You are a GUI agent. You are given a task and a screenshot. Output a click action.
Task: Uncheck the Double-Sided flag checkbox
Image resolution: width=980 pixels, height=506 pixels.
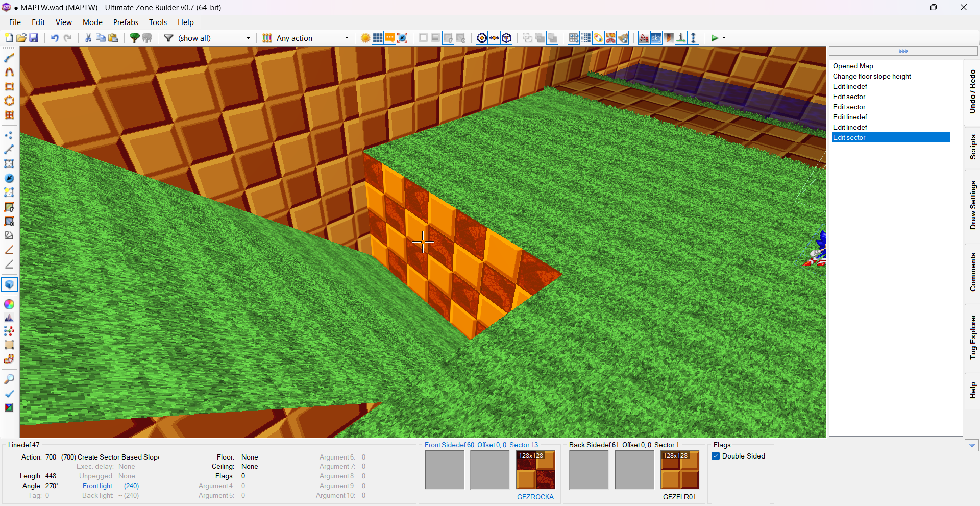pyautogui.click(x=716, y=456)
